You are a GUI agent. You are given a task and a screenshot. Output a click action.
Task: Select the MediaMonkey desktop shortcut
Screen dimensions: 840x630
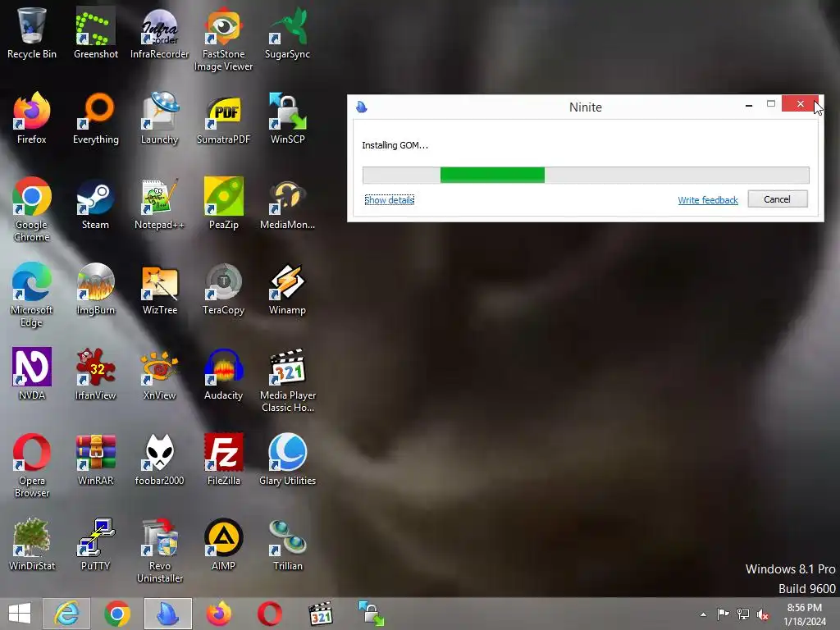(288, 203)
